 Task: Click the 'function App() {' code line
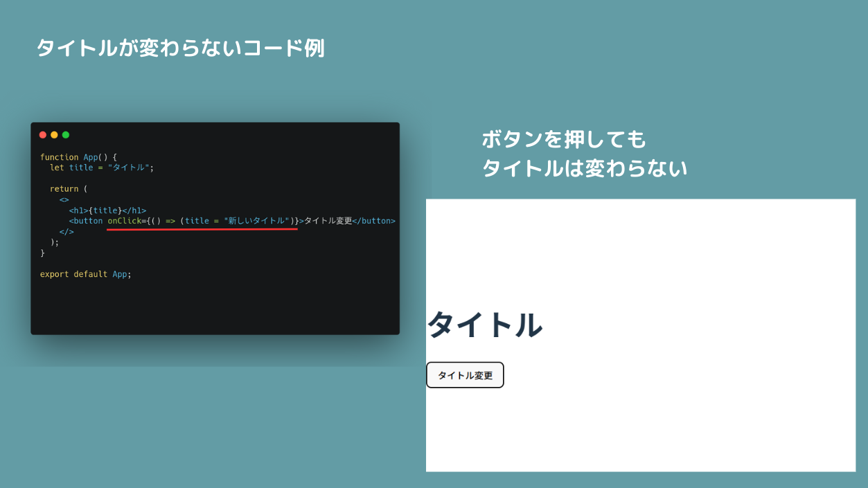click(x=79, y=157)
